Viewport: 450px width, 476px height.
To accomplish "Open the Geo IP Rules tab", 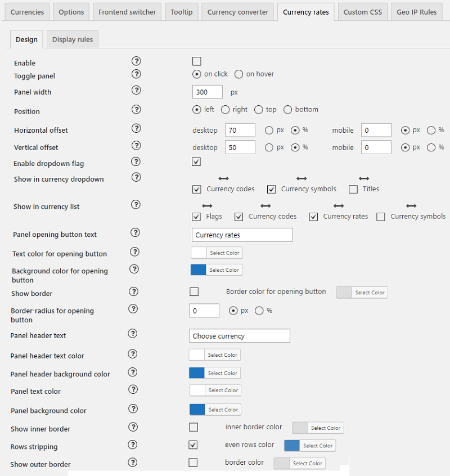I will [x=416, y=12].
